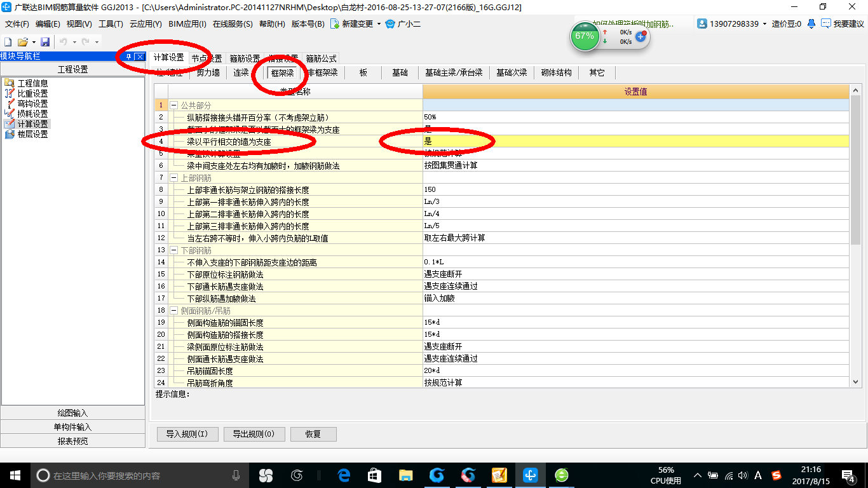Select the 其它 tab
The image size is (868, 488).
tap(597, 72)
